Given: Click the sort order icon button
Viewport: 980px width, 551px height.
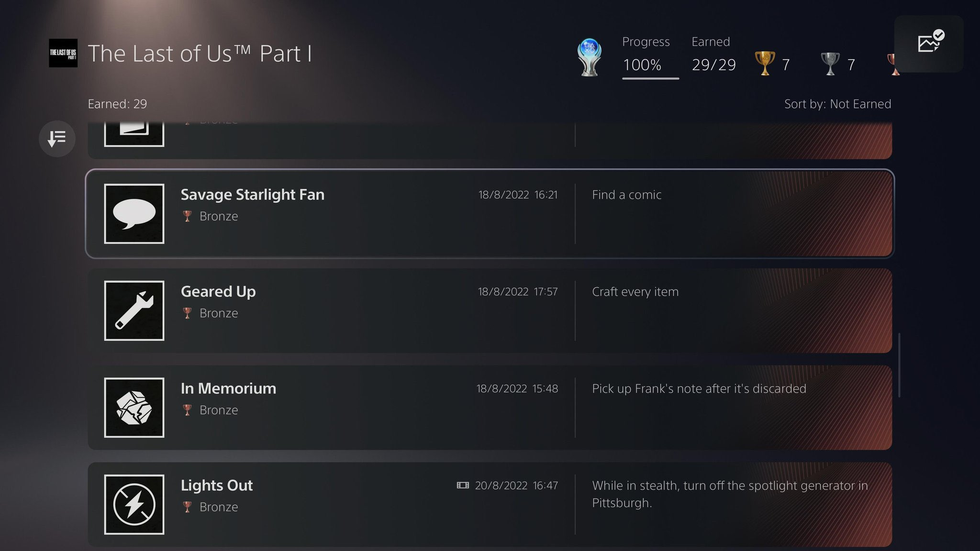Looking at the screenshot, I should [57, 139].
